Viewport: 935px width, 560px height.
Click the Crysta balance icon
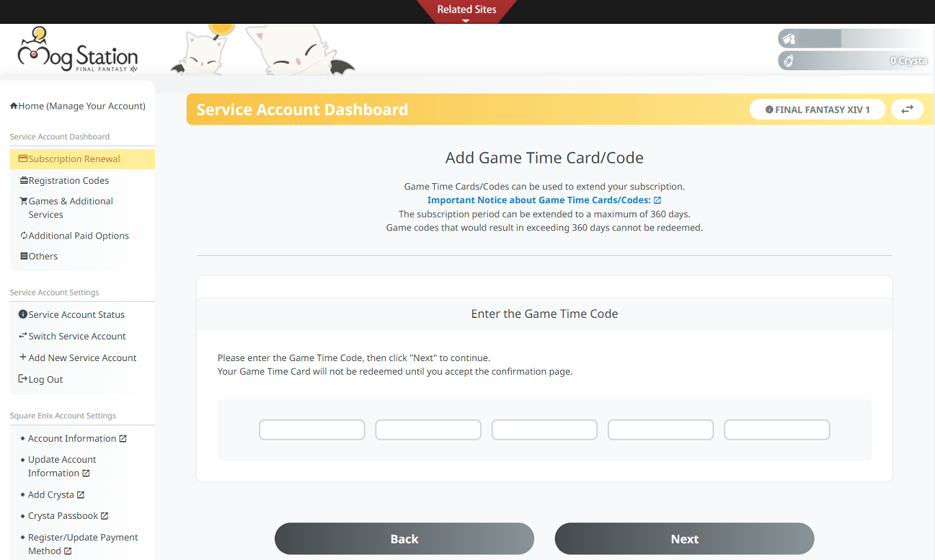789,61
